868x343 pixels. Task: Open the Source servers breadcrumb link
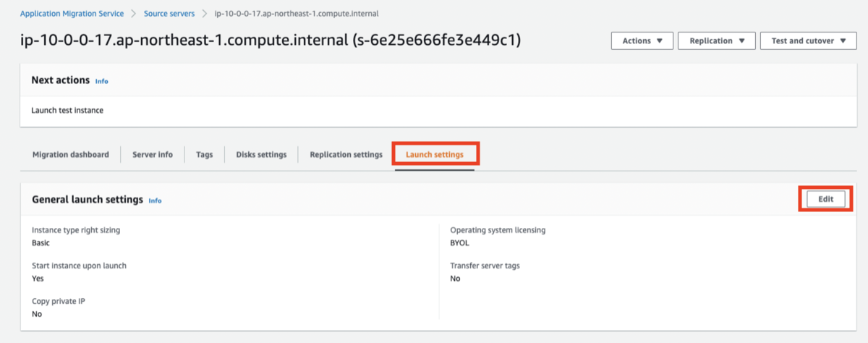point(169,14)
